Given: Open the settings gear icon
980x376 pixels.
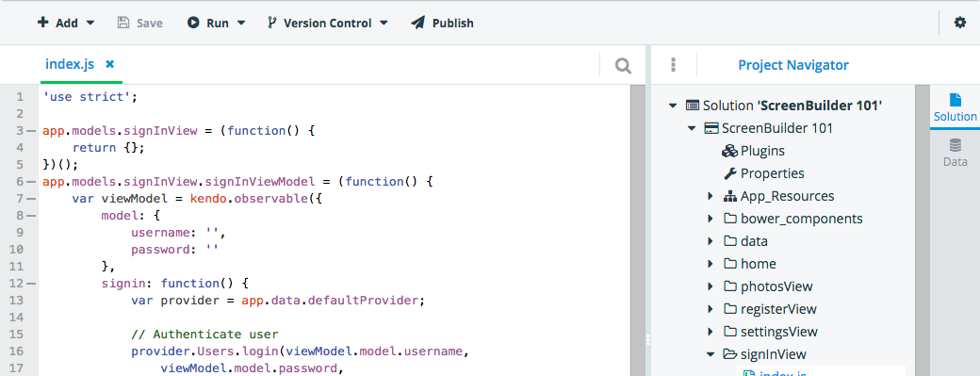Looking at the screenshot, I should (959, 23).
